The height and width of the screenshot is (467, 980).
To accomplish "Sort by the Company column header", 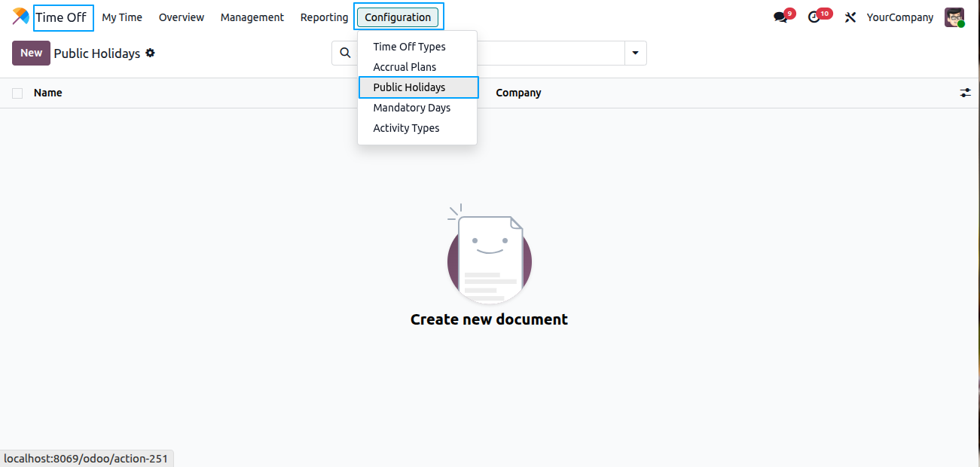I will (518, 93).
